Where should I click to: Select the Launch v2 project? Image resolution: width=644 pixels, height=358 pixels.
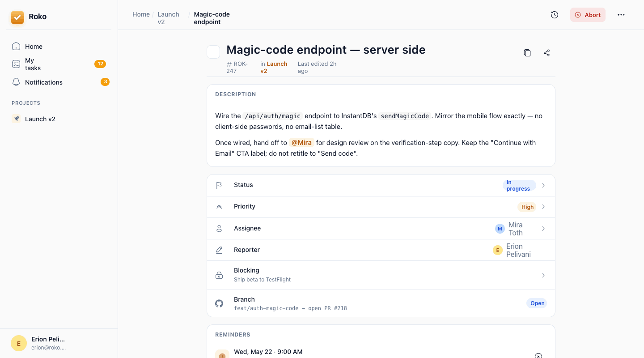coord(59,119)
